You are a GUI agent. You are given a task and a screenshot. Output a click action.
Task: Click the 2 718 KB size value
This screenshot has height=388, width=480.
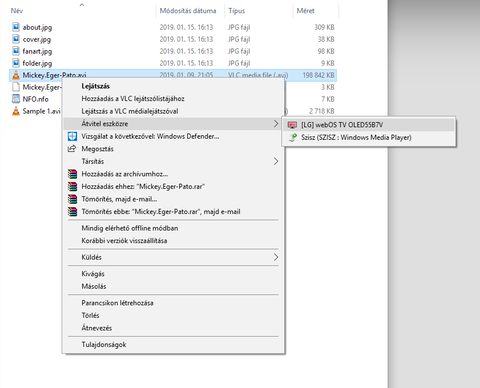(x=322, y=111)
